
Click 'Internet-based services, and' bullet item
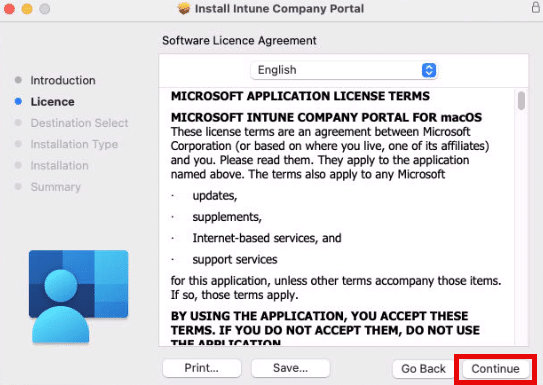(x=267, y=238)
